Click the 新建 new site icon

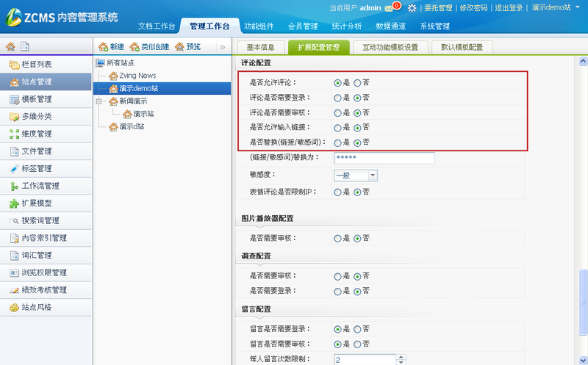coord(103,47)
